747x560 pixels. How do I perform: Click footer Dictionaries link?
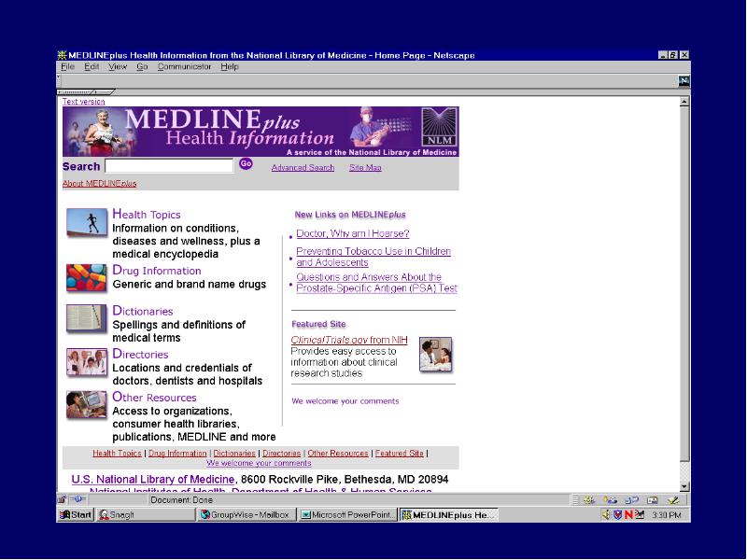coord(234,454)
